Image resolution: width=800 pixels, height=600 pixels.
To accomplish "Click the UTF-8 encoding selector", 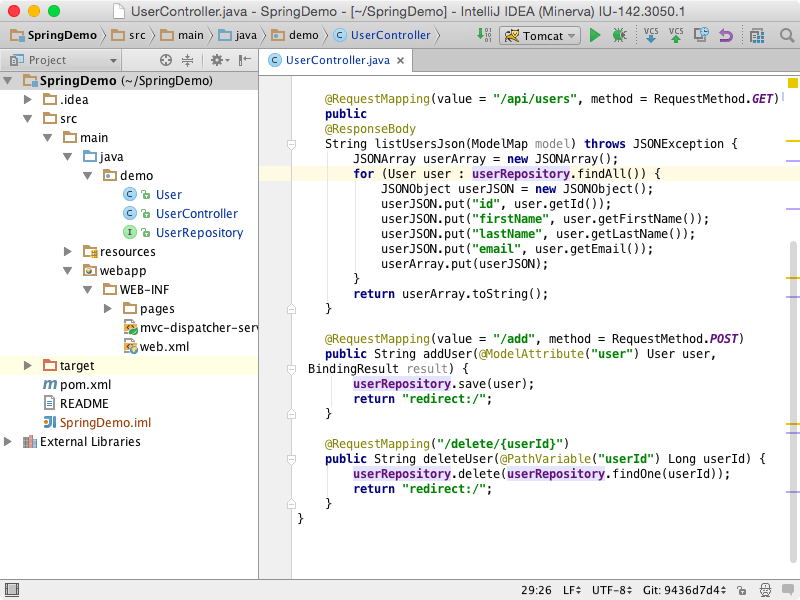I will click(x=609, y=588).
